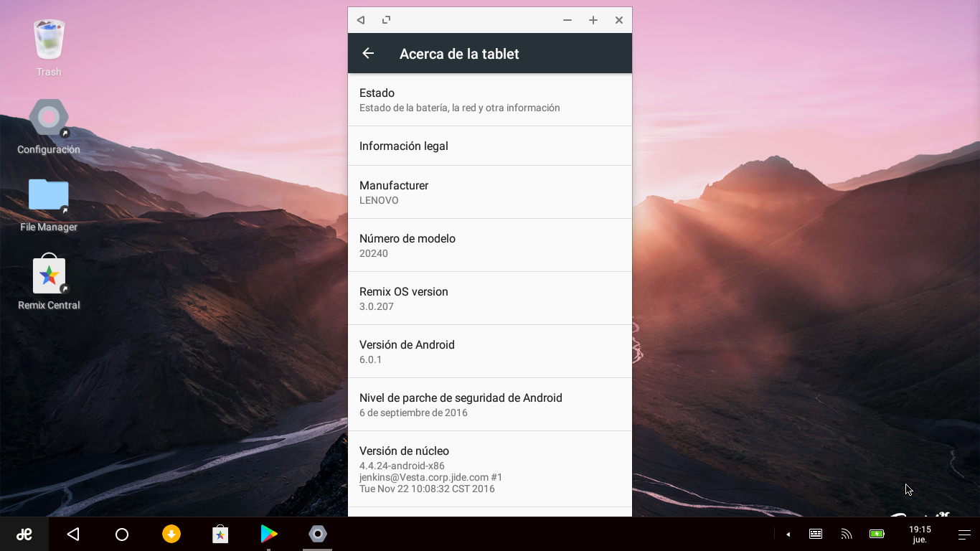
Task: Open the Estado battery and network entry
Action: click(x=490, y=100)
